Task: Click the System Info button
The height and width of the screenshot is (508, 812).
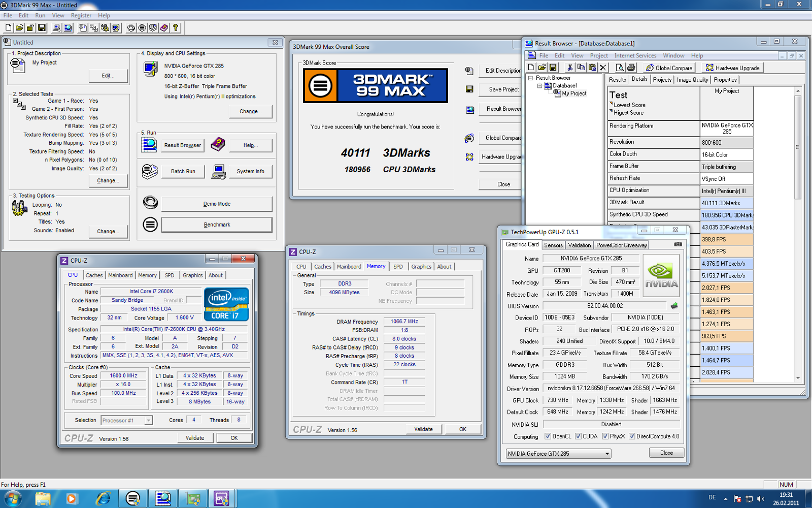Action: [250, 172]
